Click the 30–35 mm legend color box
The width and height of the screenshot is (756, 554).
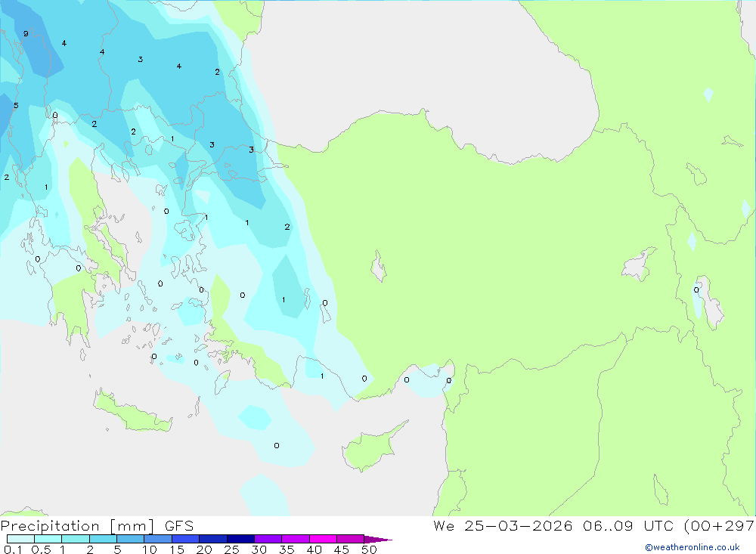pos(268,539)
